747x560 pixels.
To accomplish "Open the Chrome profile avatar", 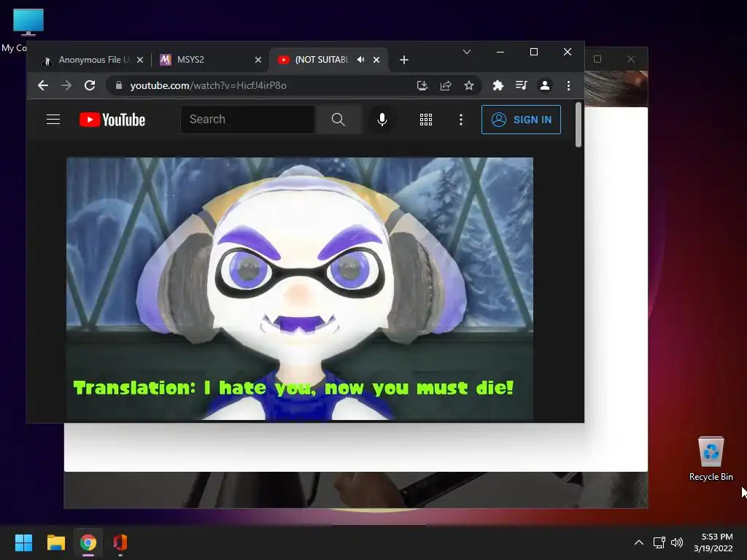I will click(544, 85).
